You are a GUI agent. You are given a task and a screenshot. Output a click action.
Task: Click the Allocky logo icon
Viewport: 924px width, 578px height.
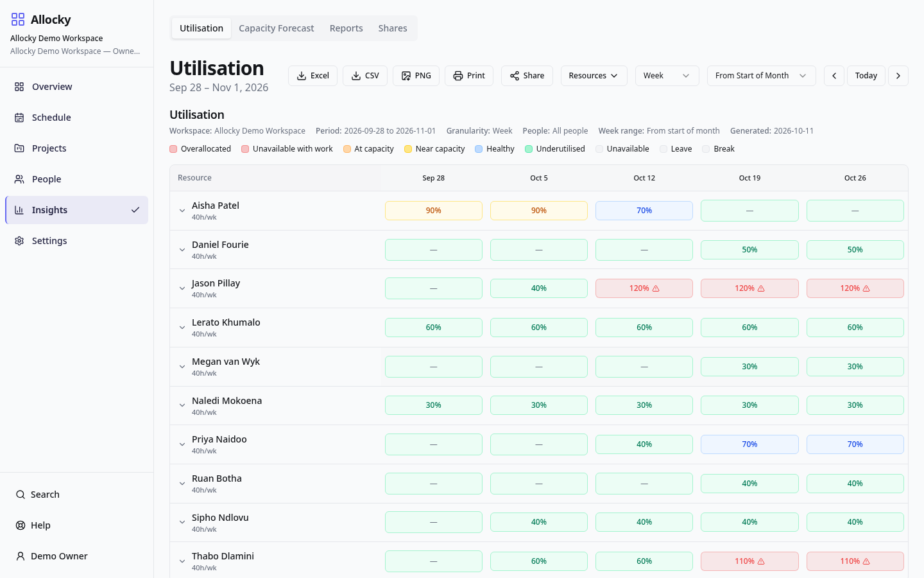pyautogui.click(x=18, y=19)
